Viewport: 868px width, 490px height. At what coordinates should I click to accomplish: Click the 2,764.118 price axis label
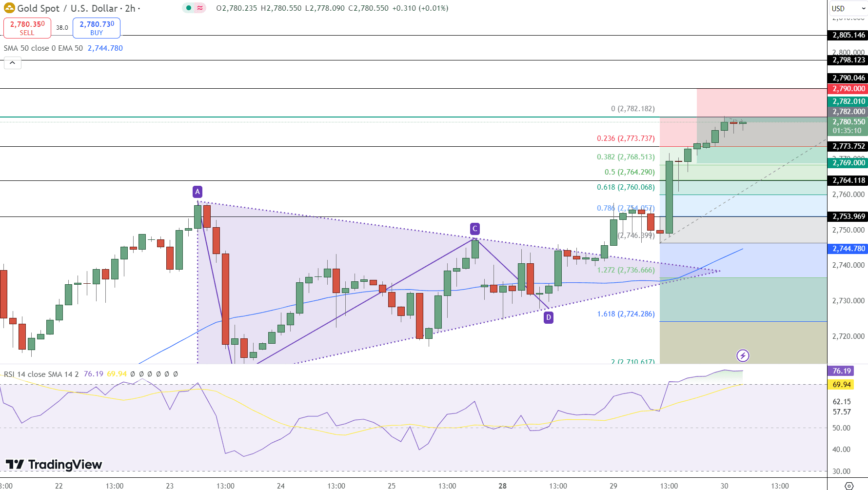[x=848, y=180]
